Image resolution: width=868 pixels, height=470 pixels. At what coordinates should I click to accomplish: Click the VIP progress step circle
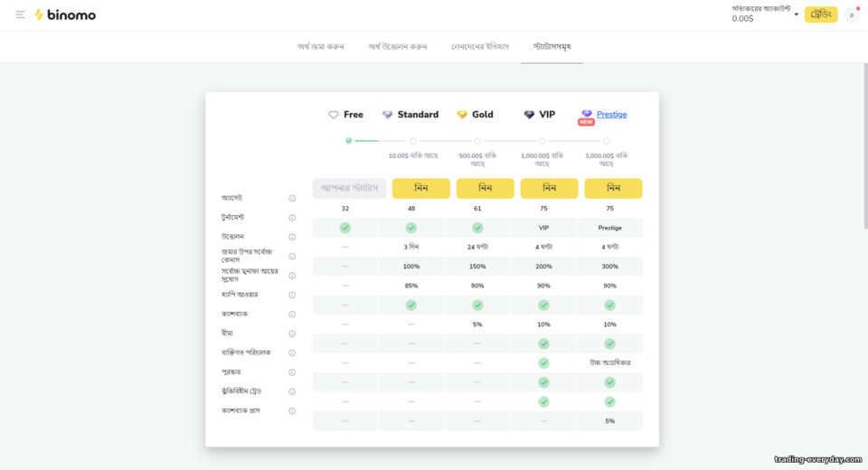tap(542, 141)
